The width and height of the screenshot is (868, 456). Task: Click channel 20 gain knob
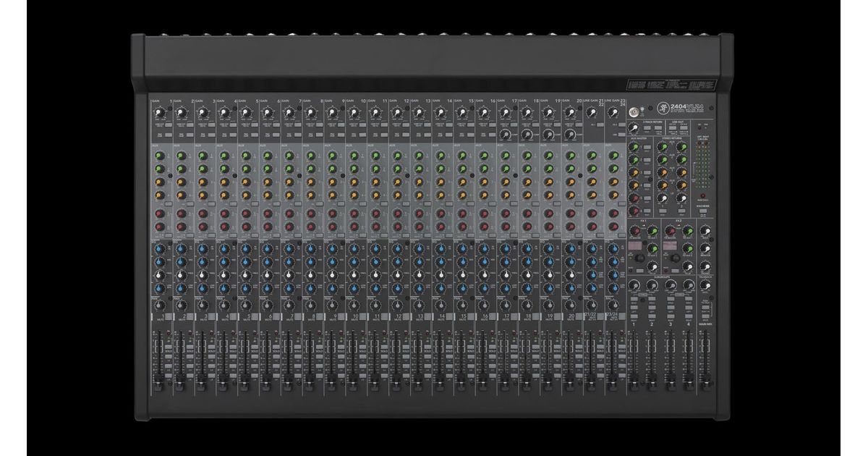pyautogui.click(x=569, y=112)
